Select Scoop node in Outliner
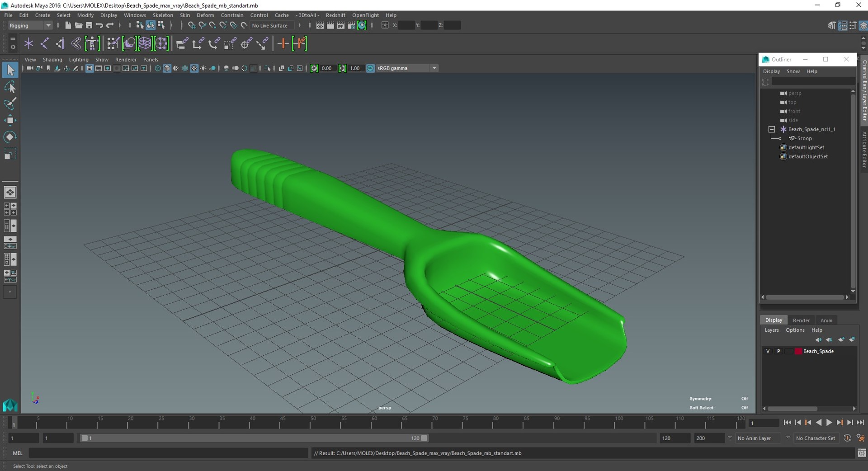This screenshot has width=868, height=471. (804, 138)
